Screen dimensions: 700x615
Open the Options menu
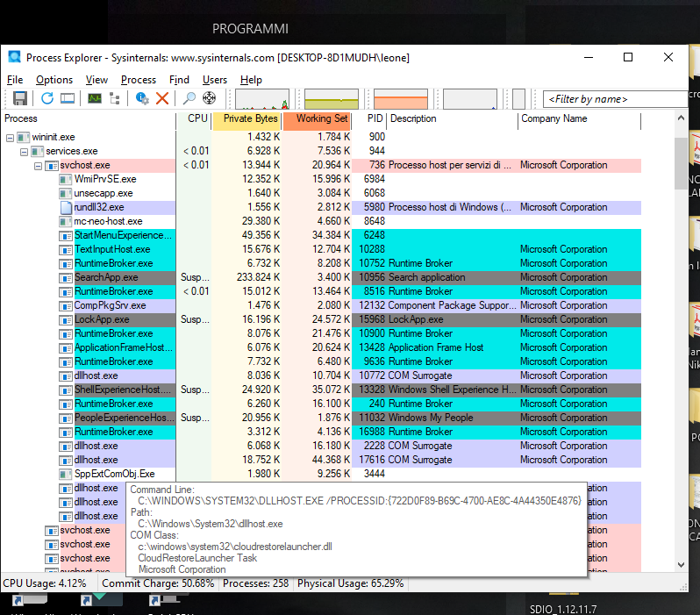(x=54, y=80)
